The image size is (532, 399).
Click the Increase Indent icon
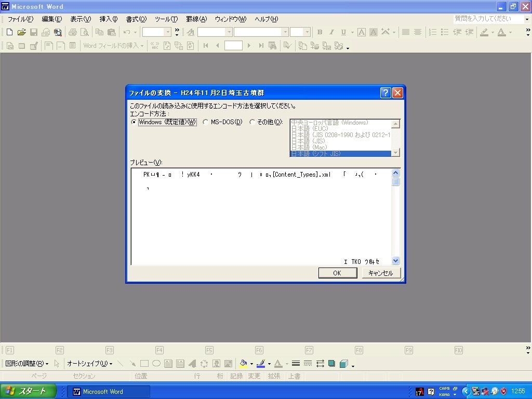(469, 32)
